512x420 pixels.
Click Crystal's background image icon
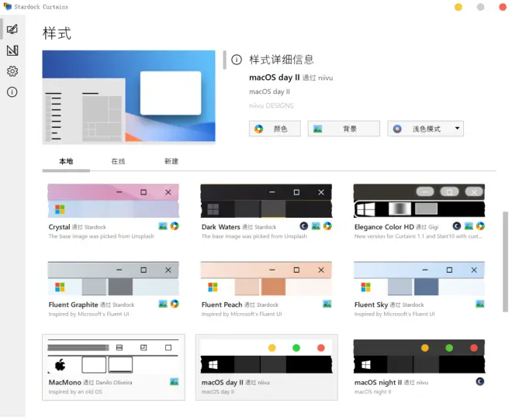click(163, 226)
